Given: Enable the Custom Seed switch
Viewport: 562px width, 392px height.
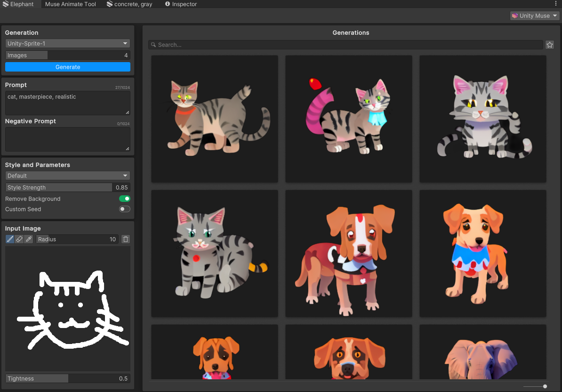Looking at the screenshot, I should click(125, 209).
